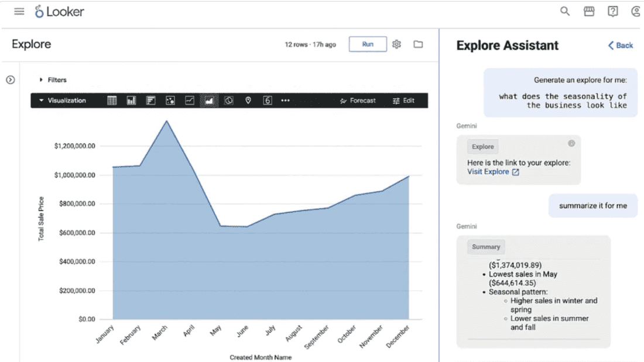
Task: Click the Run button
Action: pos(368,44)
